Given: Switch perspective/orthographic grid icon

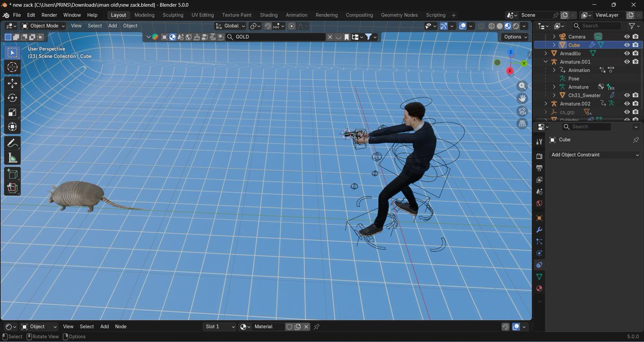Looking at the screenshot, I should (522, 123).
